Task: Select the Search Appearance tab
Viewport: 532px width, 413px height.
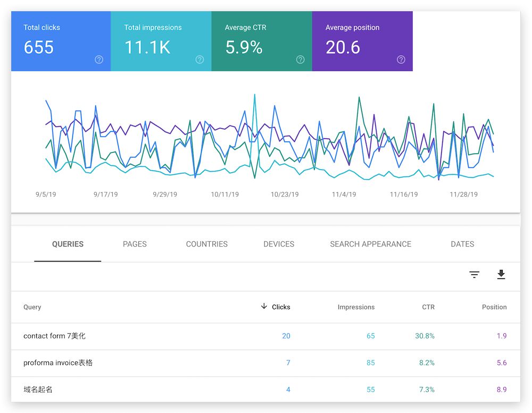Action: click(370, 245)
